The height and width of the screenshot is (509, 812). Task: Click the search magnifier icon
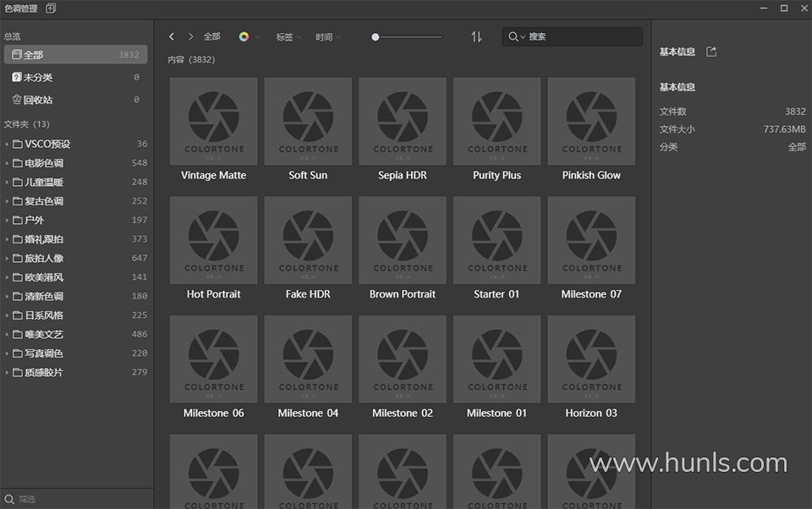click(x=513, y=36)
